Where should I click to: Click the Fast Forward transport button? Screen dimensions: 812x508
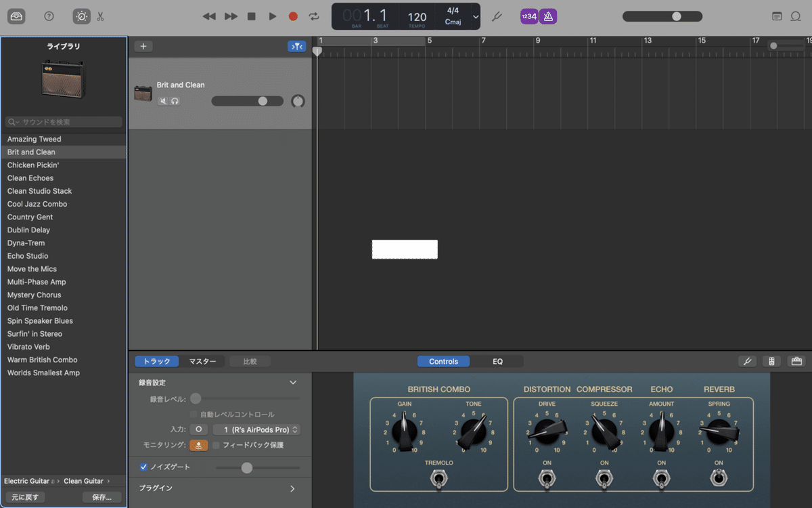(231, 16)
